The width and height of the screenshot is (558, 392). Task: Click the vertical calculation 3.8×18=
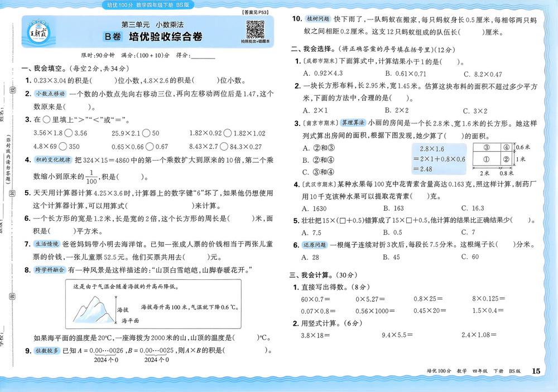(315, 335)
